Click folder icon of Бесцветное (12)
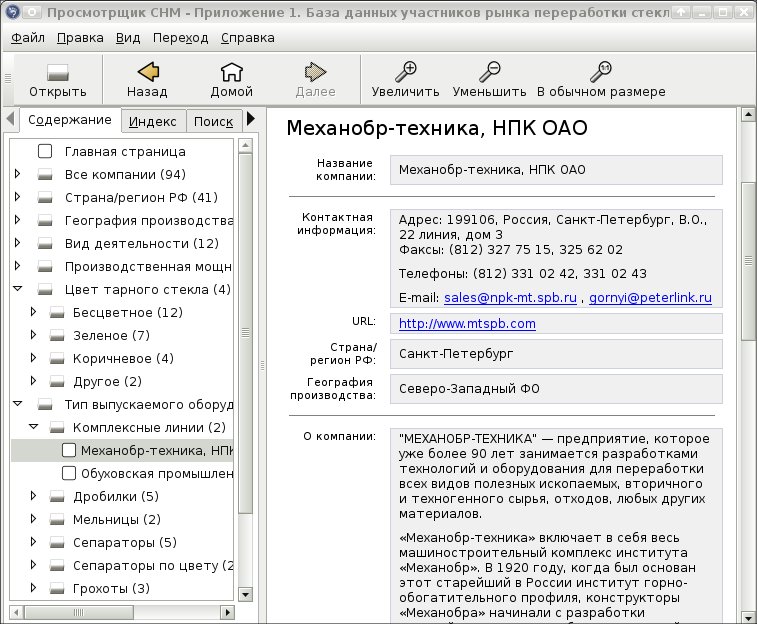 click(x=56, y=313)
